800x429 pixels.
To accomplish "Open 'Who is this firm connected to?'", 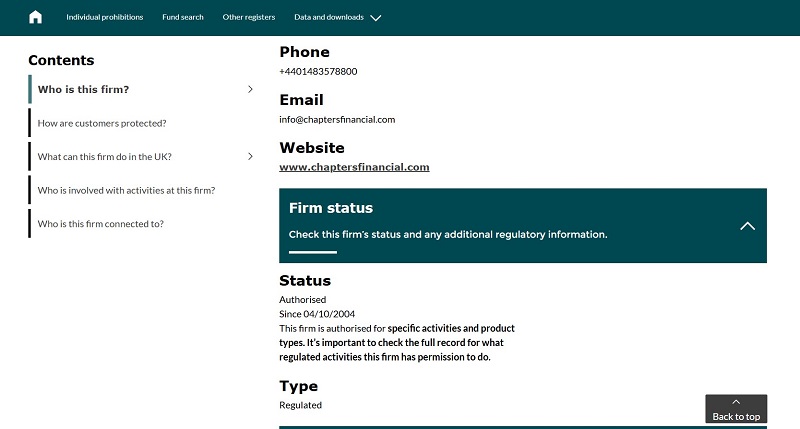I will [x=100, y=224].
